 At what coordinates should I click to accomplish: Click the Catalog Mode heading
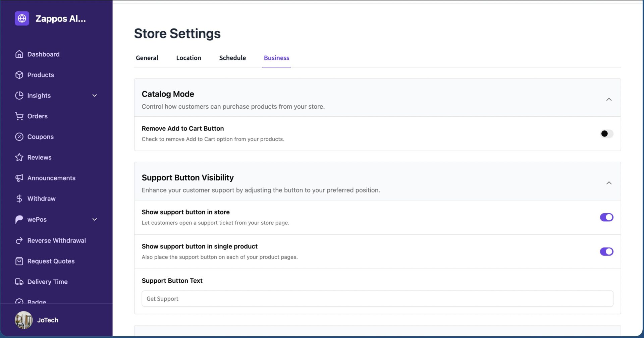click(168, 94)
